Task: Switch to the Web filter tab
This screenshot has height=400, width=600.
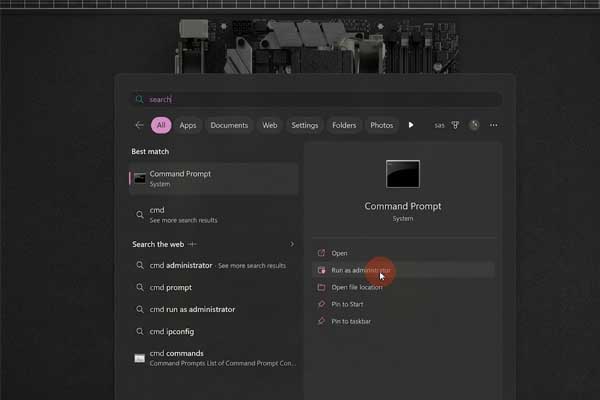Action: [x=270, y=125]
